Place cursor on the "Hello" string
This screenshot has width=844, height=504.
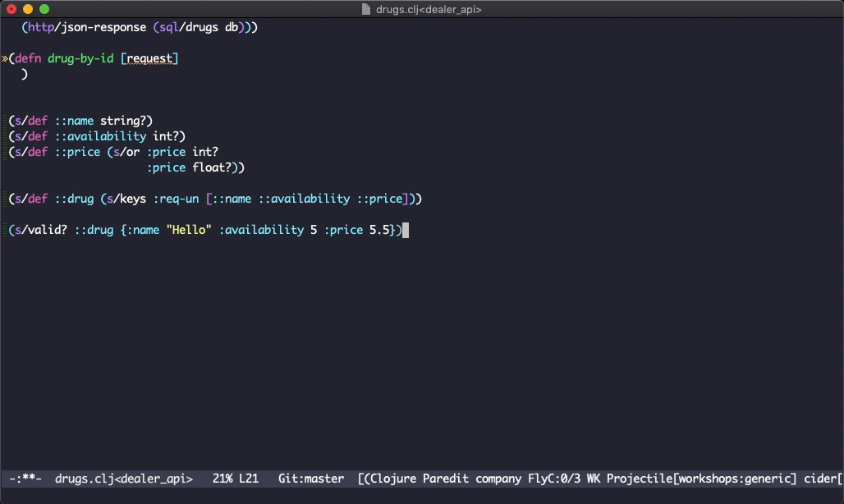coord(189,230)
